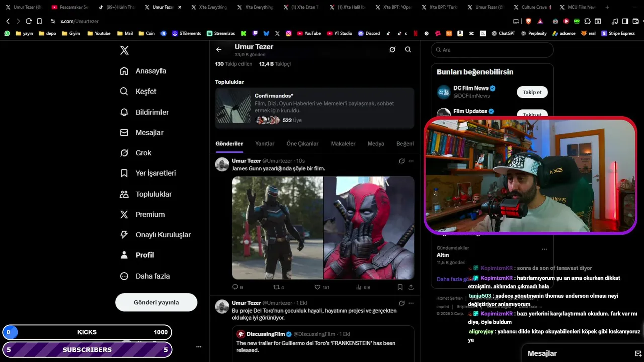Share the James Gunn post
Screen dimensions: 644x362
411,287
